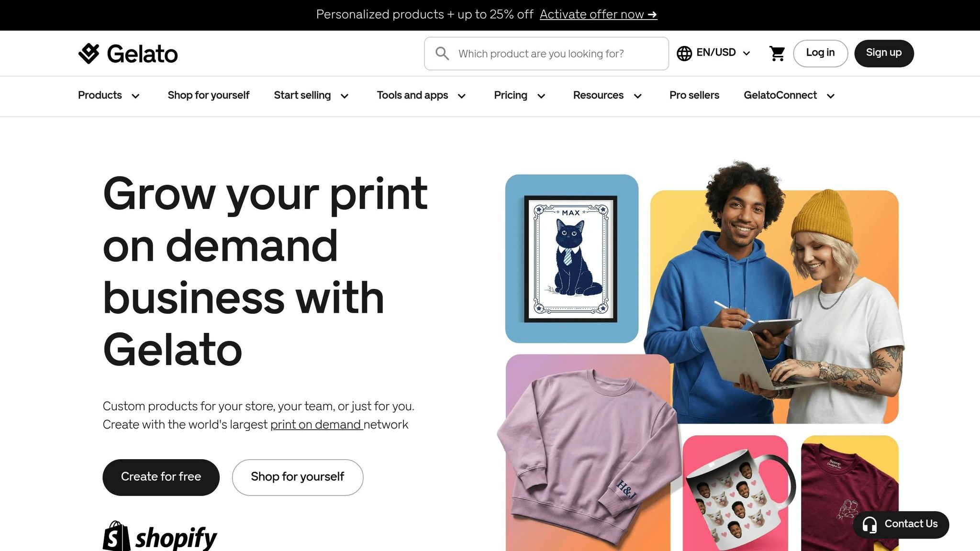980x551 pixels.
Task: Follow the Activate offer now link
Action: [x=599, y=14]
